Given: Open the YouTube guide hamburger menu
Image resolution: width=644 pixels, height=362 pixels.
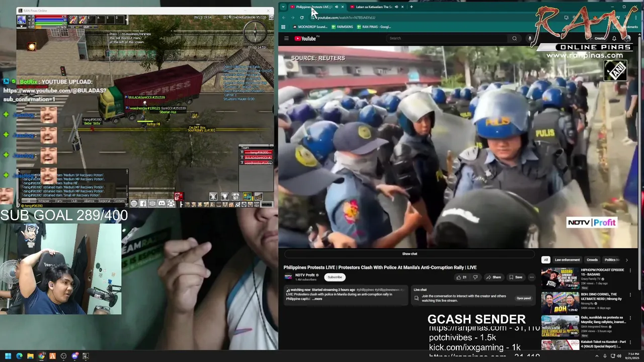Looking at the screenshot, I should [x=286, y=38].
